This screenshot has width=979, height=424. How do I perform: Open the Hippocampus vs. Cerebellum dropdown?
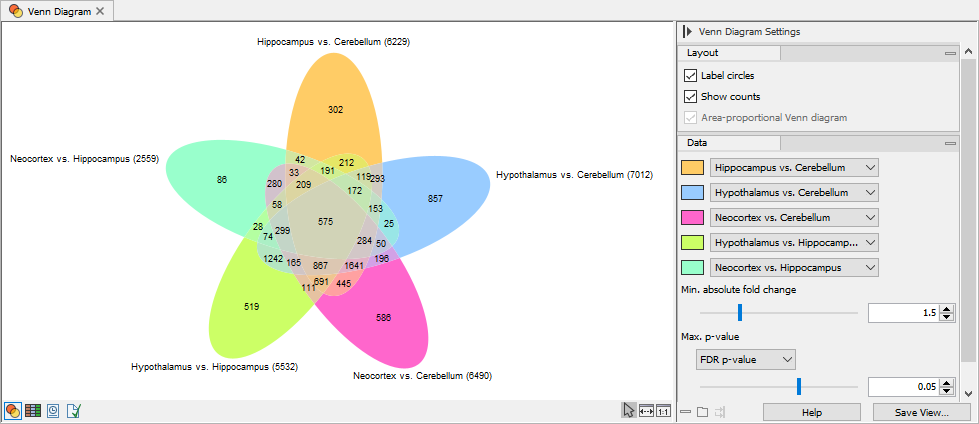pos(793,167)
